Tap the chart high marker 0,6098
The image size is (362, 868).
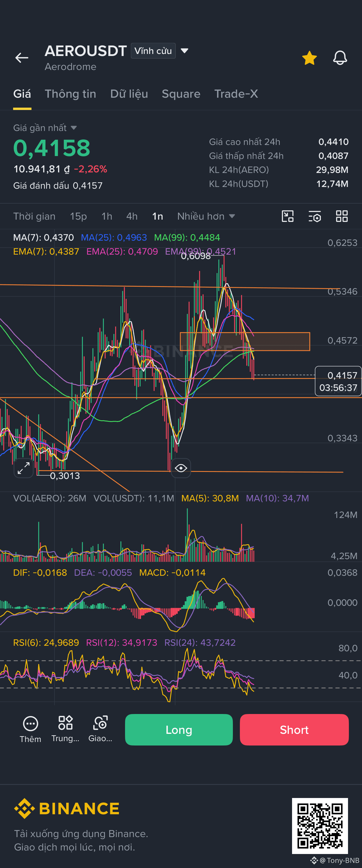coord(196,256)
